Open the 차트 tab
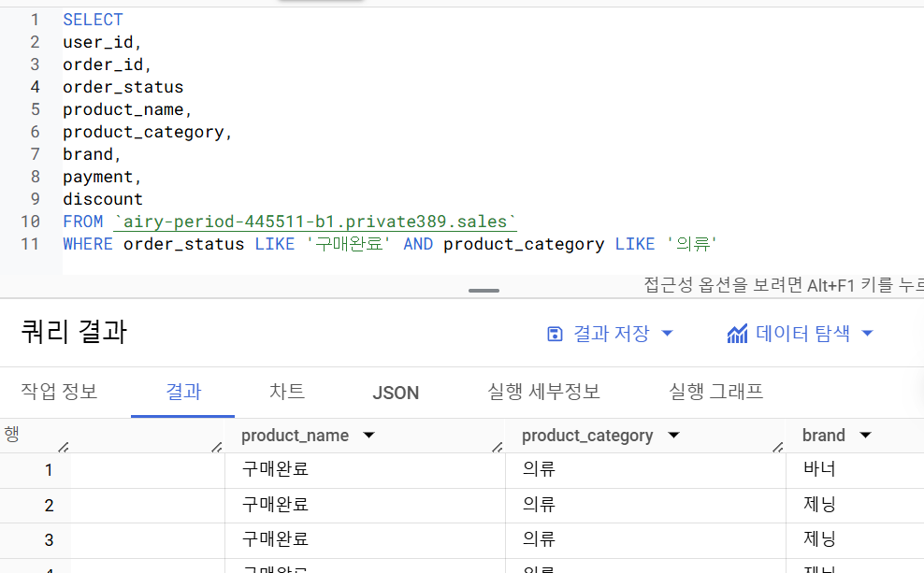Viewport: 924px width, 573px height. [x=287, y=392]
